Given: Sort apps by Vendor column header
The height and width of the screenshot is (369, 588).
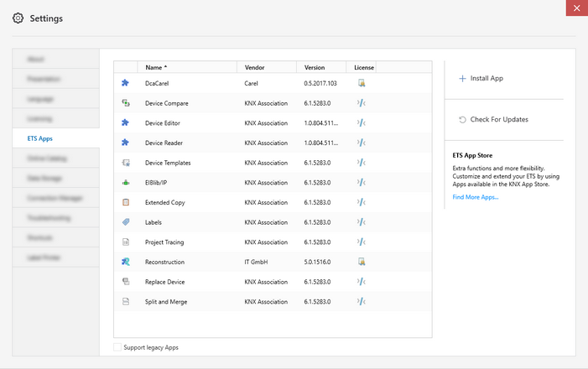Looking at the screenshot, I should [x=255, y=67].
